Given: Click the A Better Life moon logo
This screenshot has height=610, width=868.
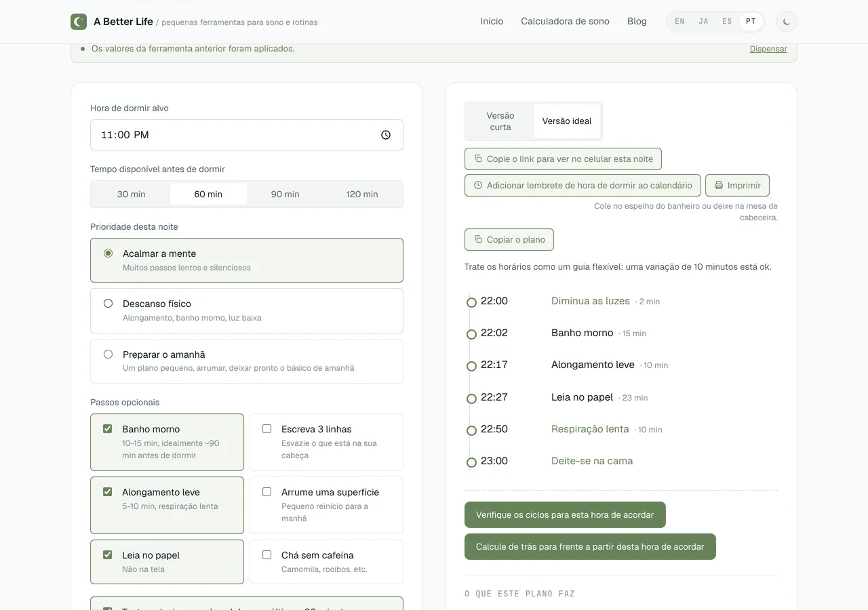Looking at the screenshot, I should [x=79, y=22].
